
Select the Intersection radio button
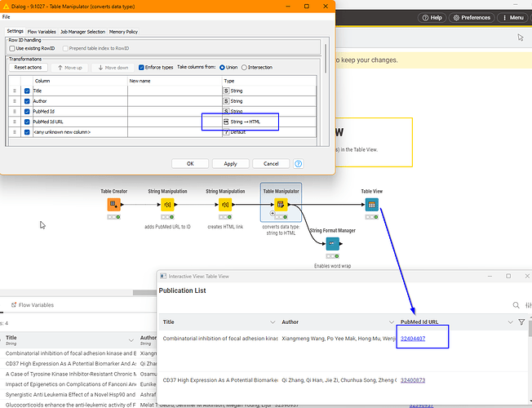click(242, 68)
